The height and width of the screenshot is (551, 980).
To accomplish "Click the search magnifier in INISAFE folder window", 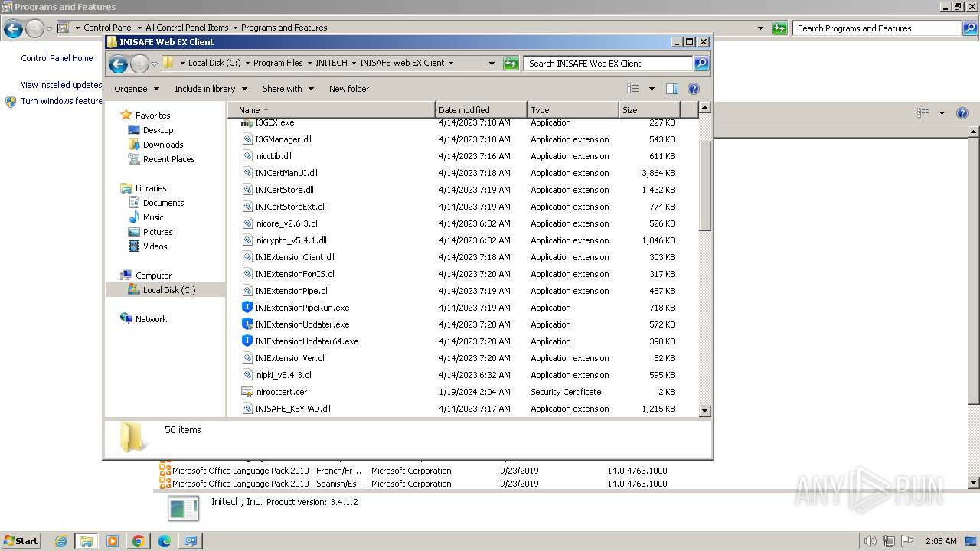I will click(x=701, y=64).
